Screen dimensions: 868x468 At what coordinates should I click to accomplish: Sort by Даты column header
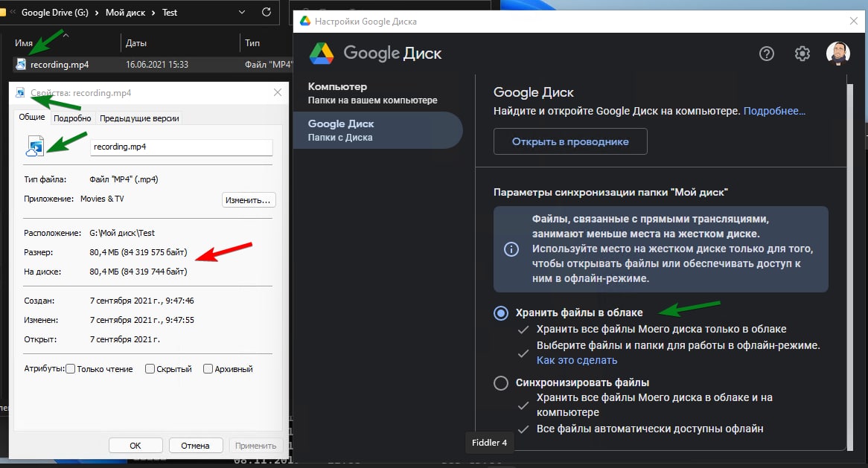click(135, 42)
